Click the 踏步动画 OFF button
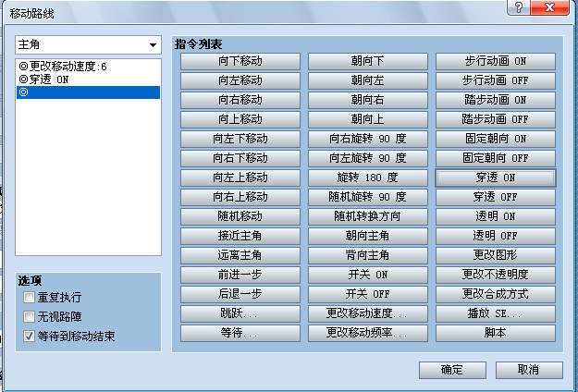 pyautogui.click(x=496, y=119)
